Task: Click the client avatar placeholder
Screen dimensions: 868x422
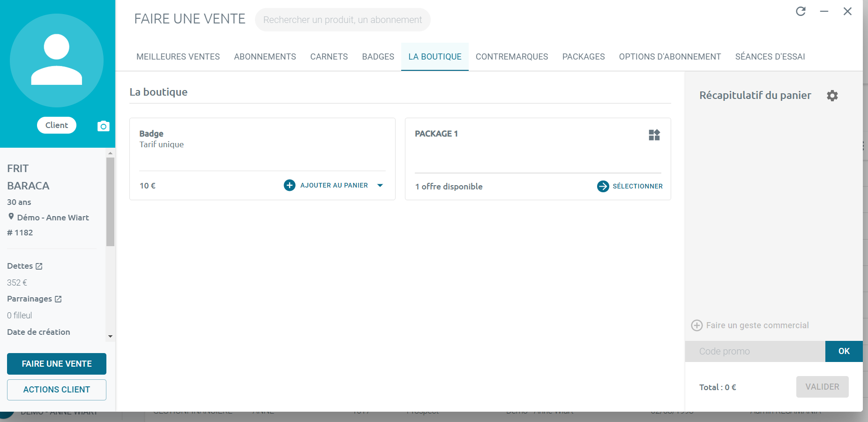Action: click(57, 60)
